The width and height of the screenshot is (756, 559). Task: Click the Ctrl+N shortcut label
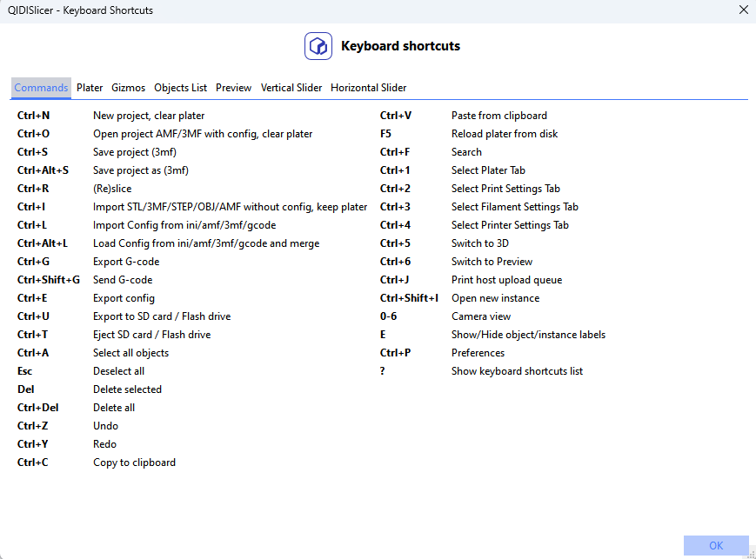[34, 116]
